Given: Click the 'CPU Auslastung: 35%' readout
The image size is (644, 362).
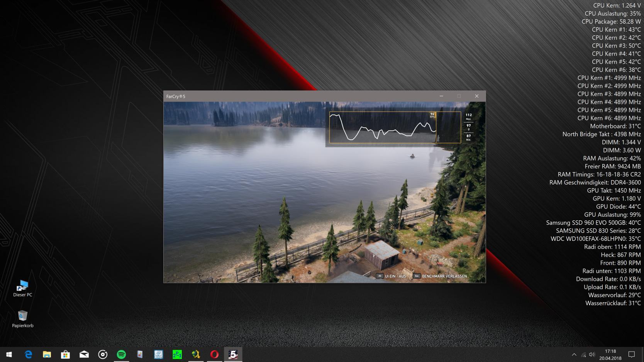Looking at the screenshot, I should tap(613, 14).
